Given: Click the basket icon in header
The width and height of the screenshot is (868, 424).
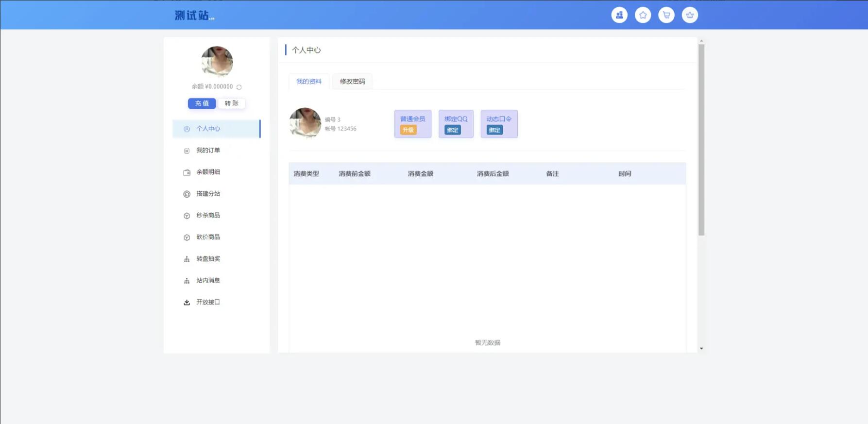Looking at the screenshot, I should [690, 15].
